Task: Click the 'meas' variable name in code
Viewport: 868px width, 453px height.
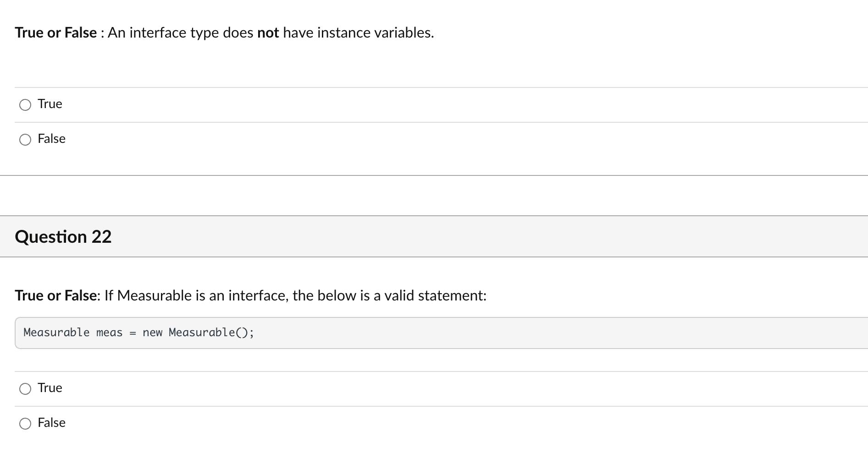Action: pyautogui.click(x=109, y=333)
